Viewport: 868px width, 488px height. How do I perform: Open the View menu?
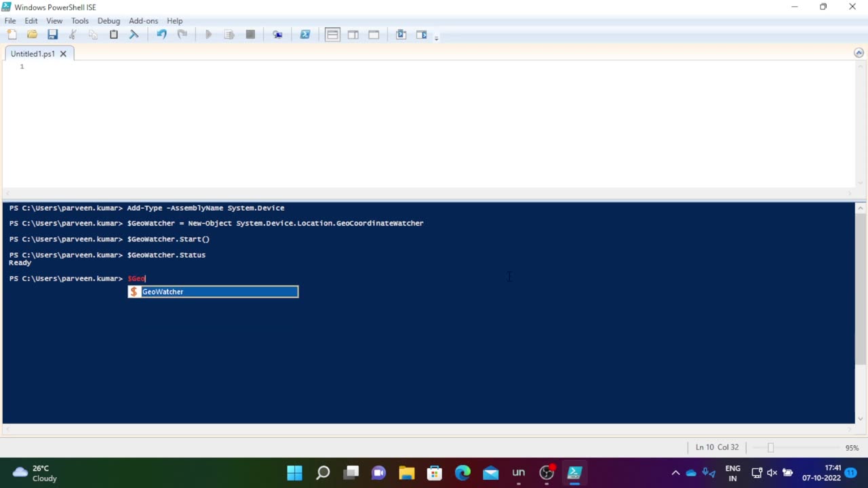point(54,21)
